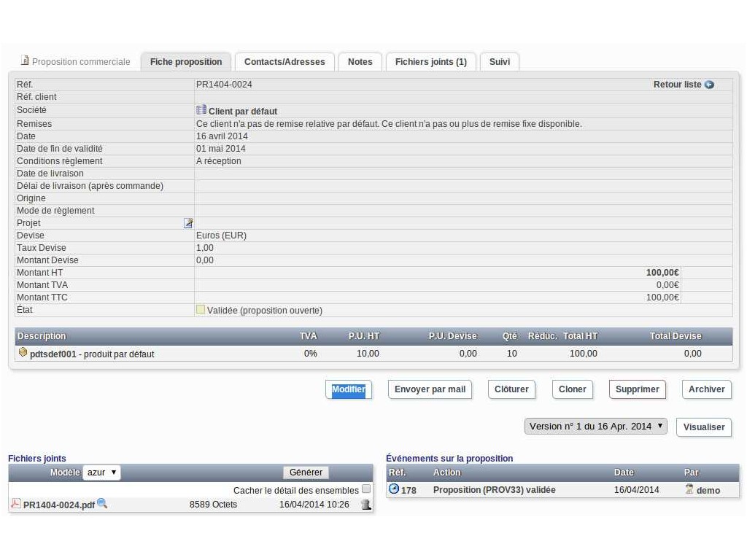Open the Contacts/Adresses tab
This screenshot has height=560, width=747.
(x=285, y=62)
